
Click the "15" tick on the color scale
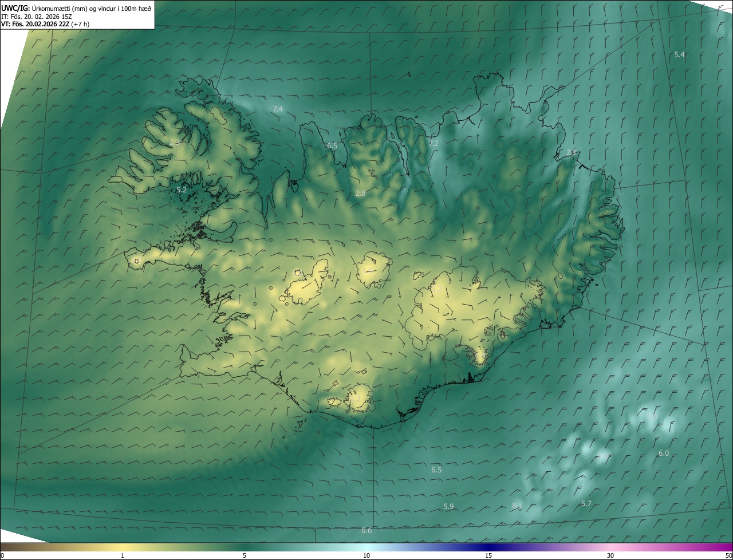488,555
